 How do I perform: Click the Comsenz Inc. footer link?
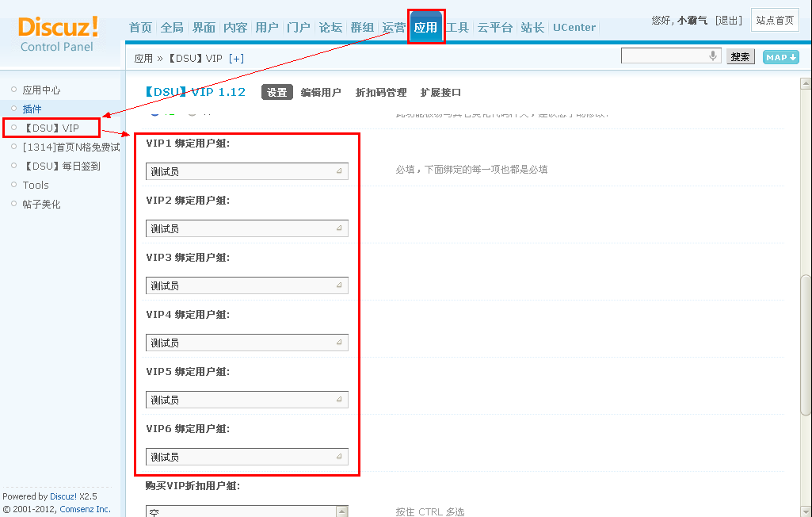pos(85,509)
